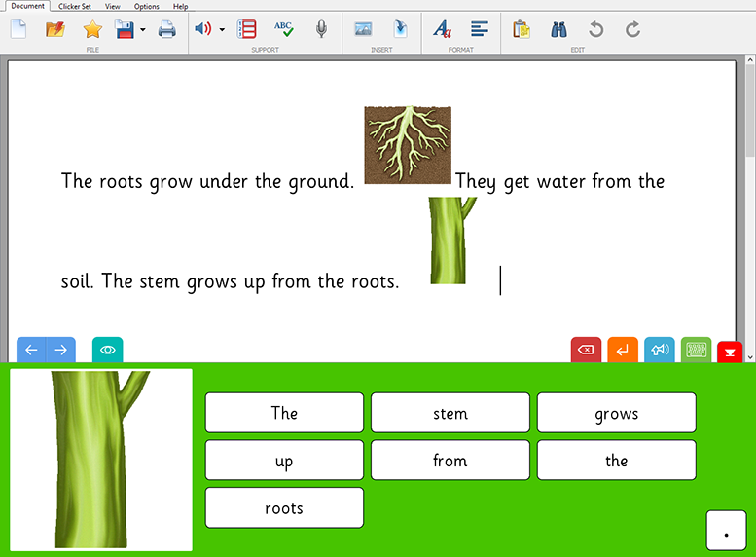Collapse the grid with the red arrow
This screenshot has width=756, height=557.
pos(730,352)
